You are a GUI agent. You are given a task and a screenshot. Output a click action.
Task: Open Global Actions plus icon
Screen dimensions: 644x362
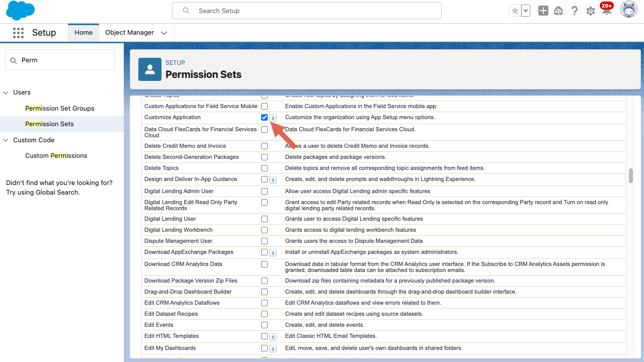tap(543, 11)
